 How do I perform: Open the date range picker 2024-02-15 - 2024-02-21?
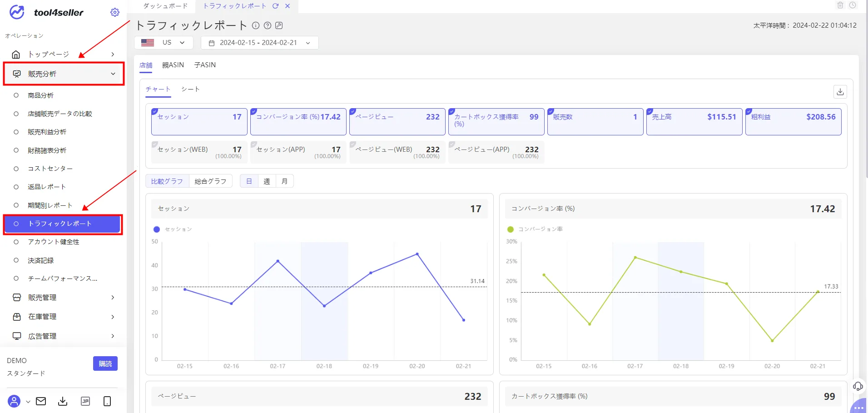pos(259,43)
